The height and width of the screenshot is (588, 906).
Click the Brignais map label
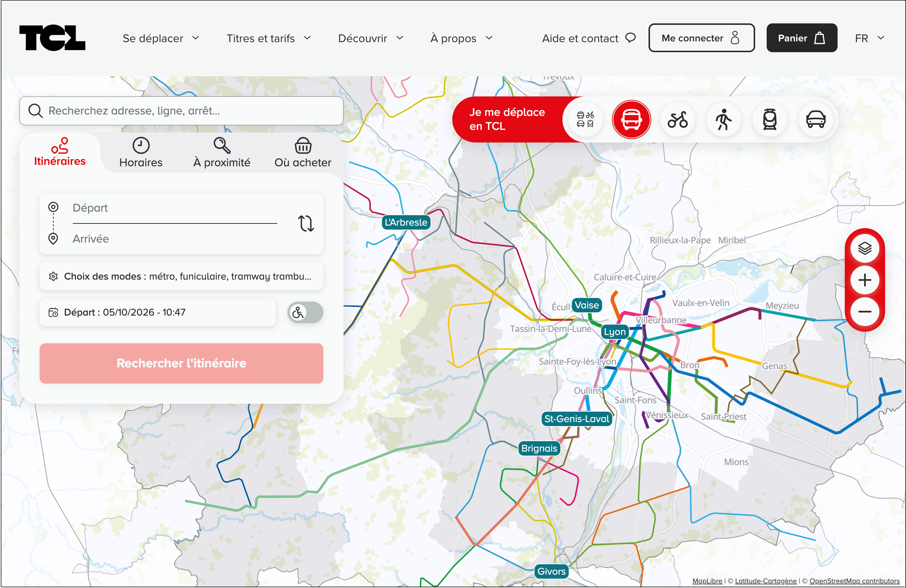(x=539, y=448)
